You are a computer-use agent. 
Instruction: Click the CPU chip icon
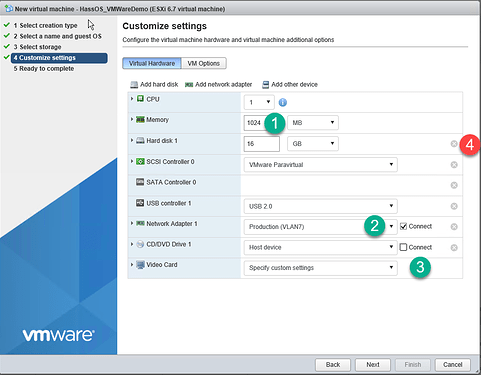tap(140, 99)
